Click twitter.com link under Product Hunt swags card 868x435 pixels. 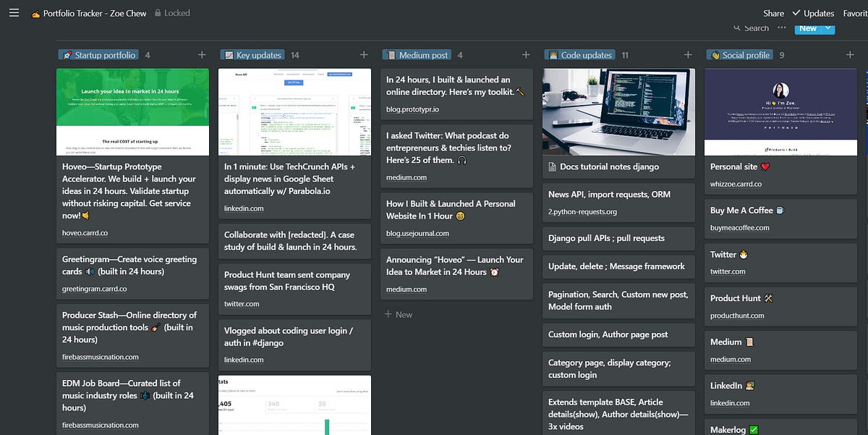242,303
